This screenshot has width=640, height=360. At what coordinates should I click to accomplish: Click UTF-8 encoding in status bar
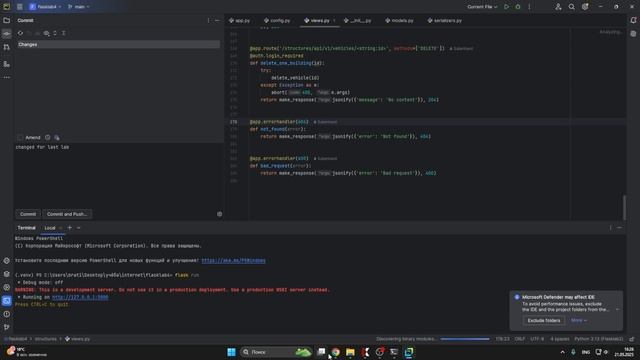(x=537, y=339)
